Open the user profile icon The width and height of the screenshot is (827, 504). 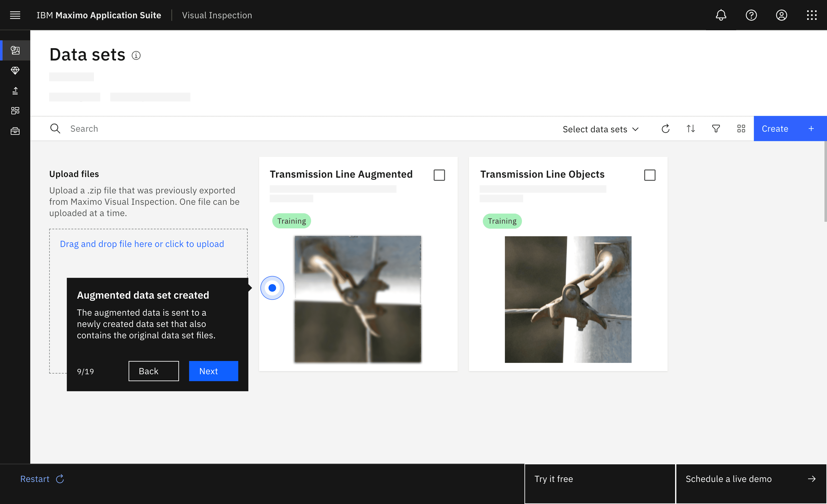(x=781, y=15)
